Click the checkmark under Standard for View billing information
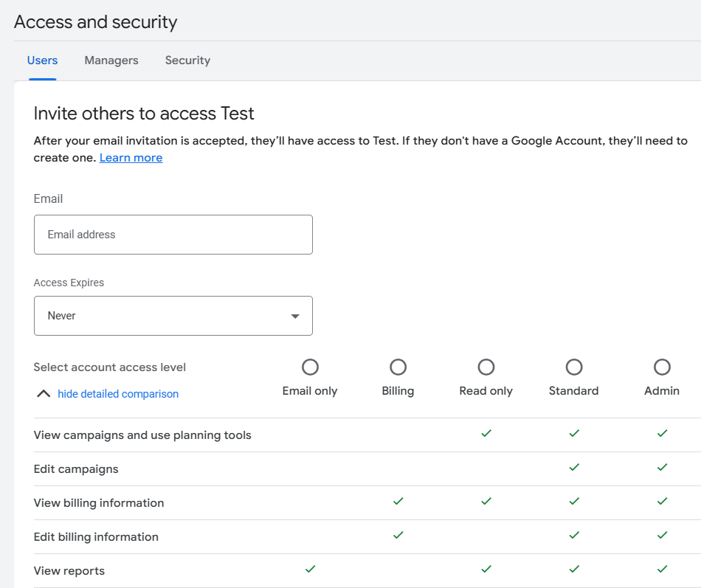Image resolution: width=701 pixels, height=588 pixels. pyautogui.click(x=573, y=502)
